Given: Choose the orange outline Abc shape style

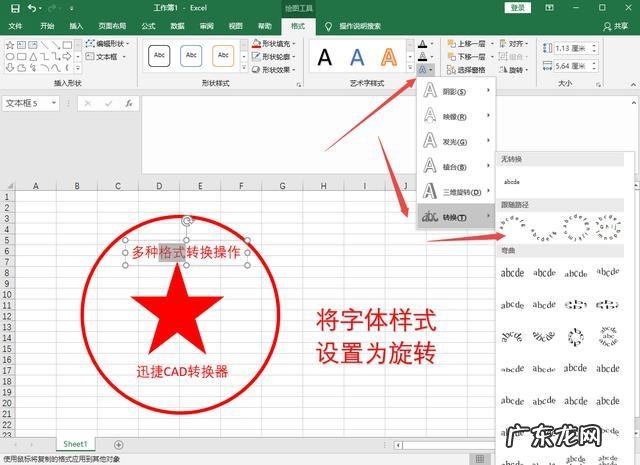Looking at the screenshot, I should 223,56.
